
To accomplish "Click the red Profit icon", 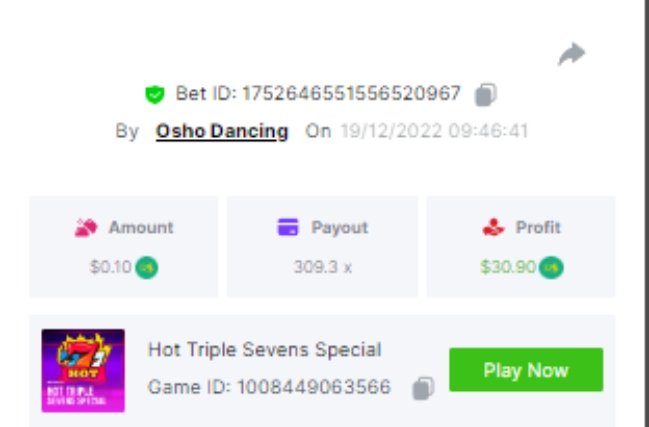I will [x=492, y=228].
